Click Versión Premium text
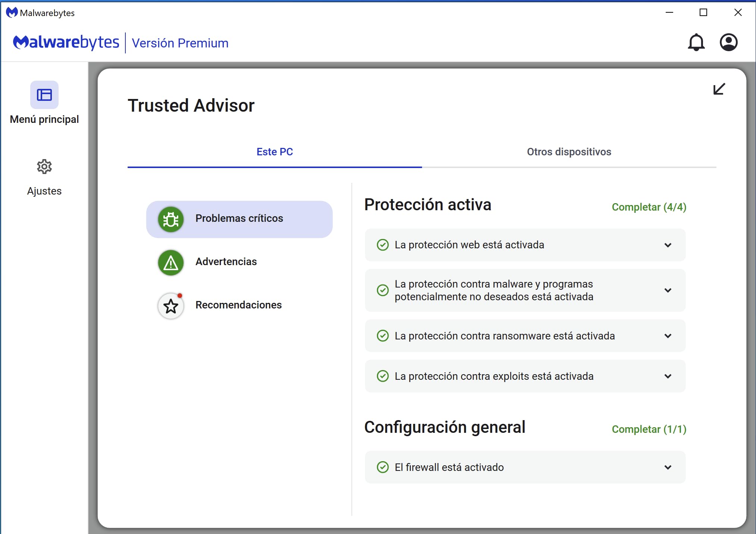The height and width of the screenshot is (534, 756). click(180, 43)
